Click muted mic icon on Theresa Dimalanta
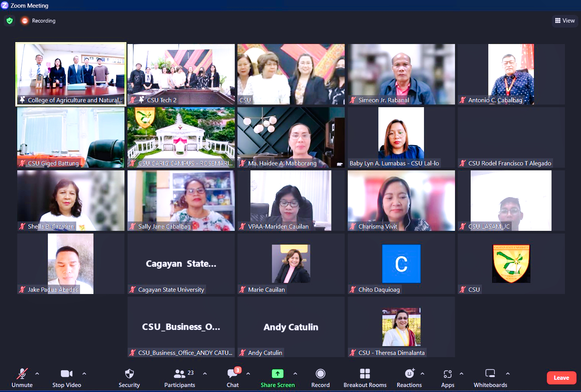Viewport: 581px width, 392px height. coord(353,353)
